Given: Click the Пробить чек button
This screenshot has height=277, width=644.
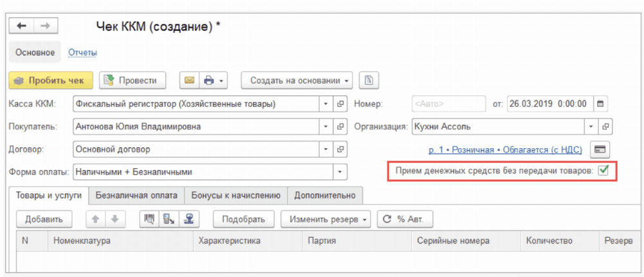Looking at the screenshot, I should (x=51, y=81).
